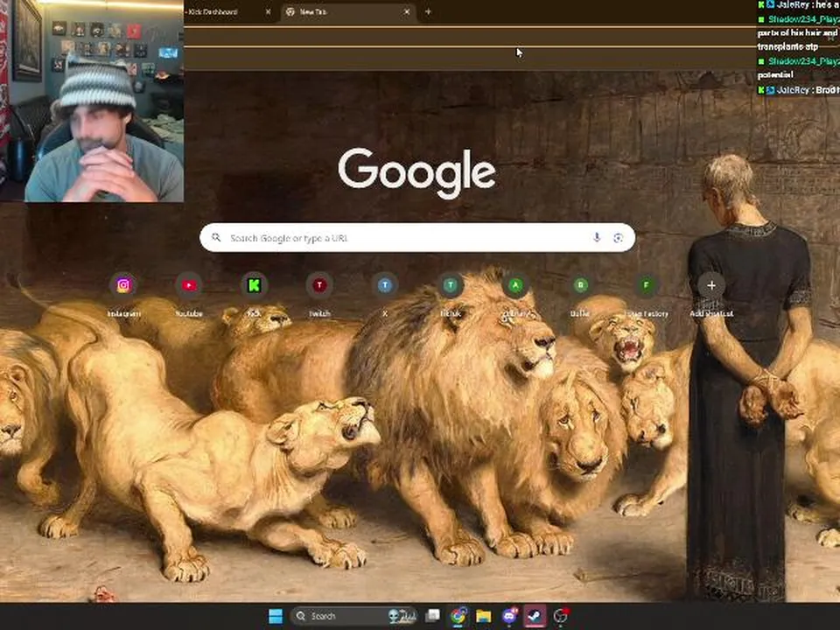Close the New Tab tab

[x=407, y=11]
